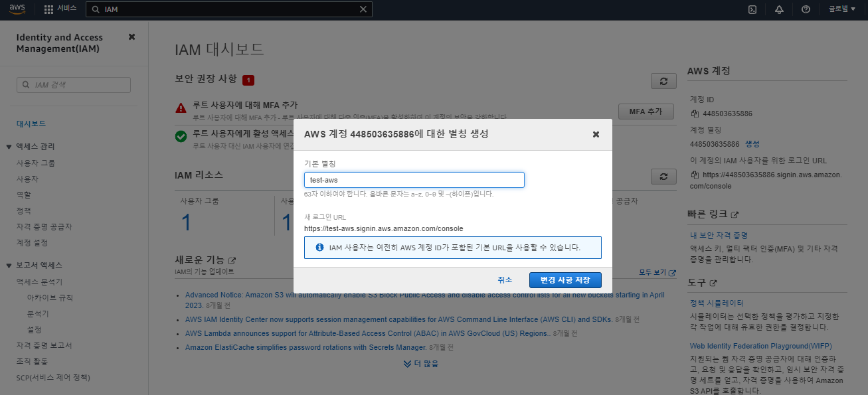Open 정책 in sidebar
This screenshot has width=868, height=395.
click(23, 211)
